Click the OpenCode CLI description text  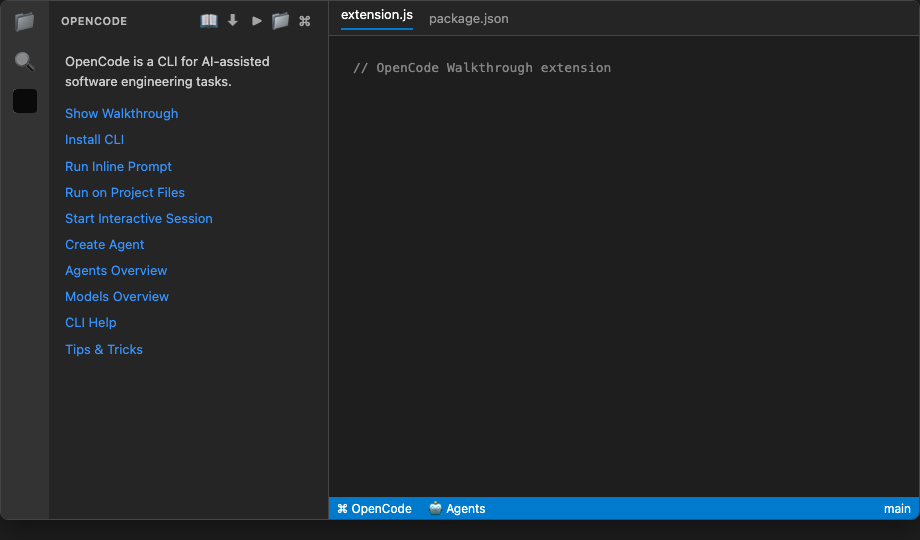pos(167,72)
